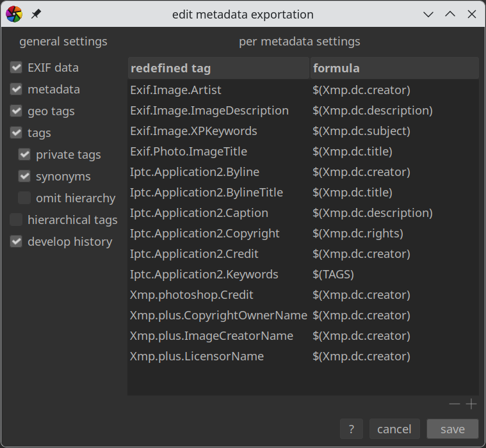Click formula cell of Iptc.Application2.Credit
This screenshot has width=486, height=448.
[x=361, y=254]
